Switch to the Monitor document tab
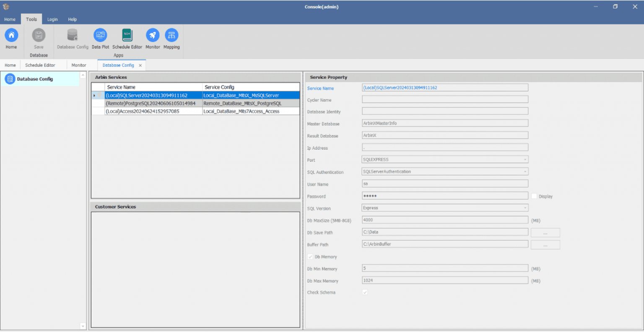The width and height of the screenshot is (644, 332). pyautogui.click(x=79, y=65)
